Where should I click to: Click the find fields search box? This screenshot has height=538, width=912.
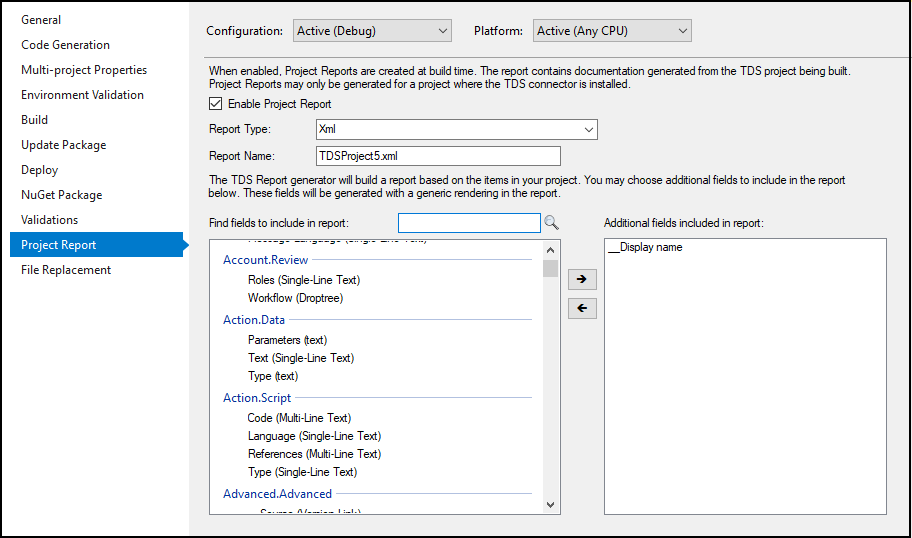(469, 222)
